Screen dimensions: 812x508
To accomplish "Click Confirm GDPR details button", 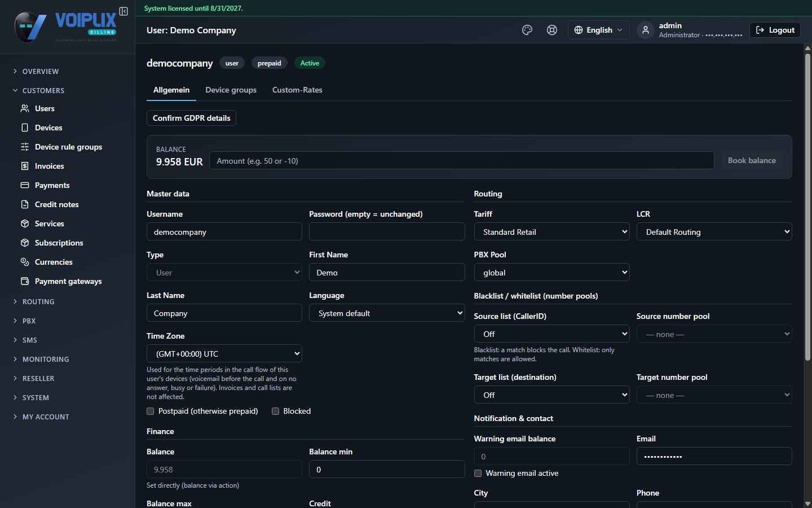I will 191,118.
